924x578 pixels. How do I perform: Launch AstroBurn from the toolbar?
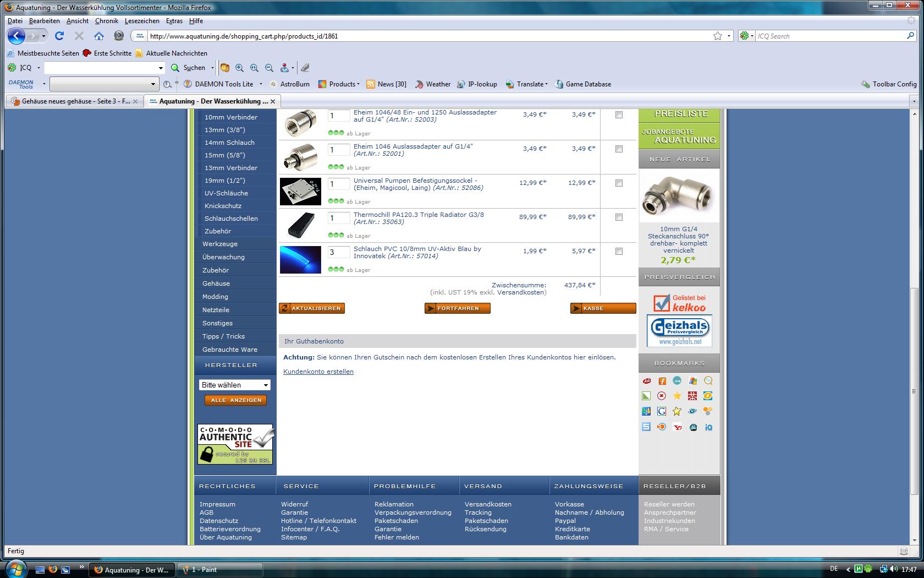tap(289, 84)
